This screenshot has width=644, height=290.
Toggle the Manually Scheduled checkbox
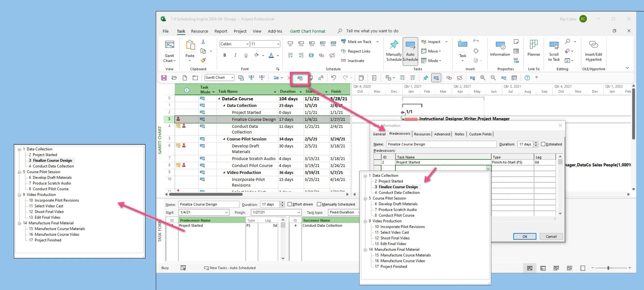click(x=319, y=204)
